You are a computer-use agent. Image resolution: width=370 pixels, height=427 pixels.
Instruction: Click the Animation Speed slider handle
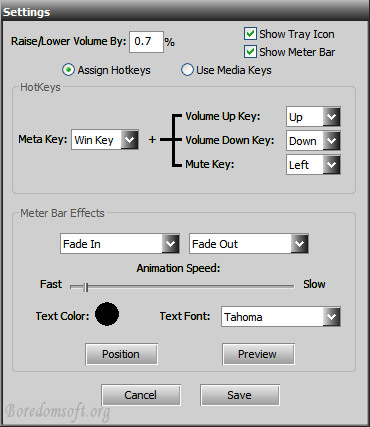[86, 287]
